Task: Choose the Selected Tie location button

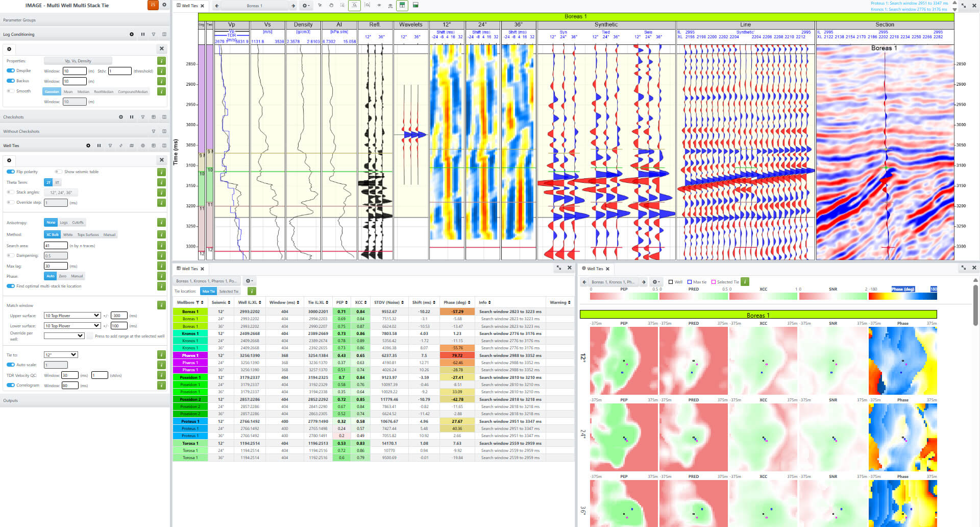Action: pyautogui.click(x=229, y=292)
